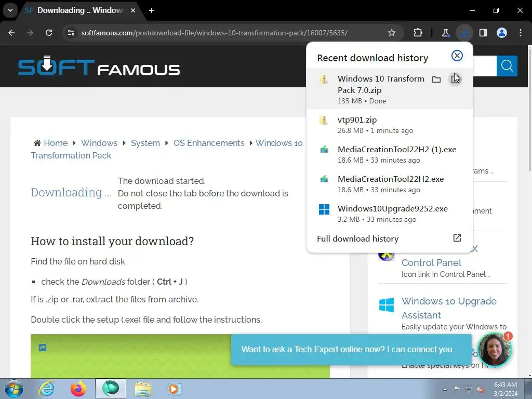Click the Windows10Upgrade9252.exe Windows logo icon
Screen dimensions: 532x399
tap(324, 209)
